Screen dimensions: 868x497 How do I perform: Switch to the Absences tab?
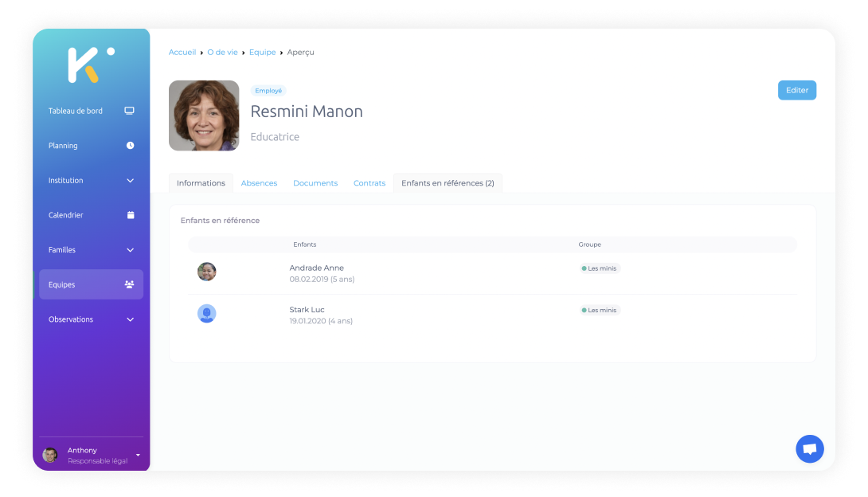(259, 183)
